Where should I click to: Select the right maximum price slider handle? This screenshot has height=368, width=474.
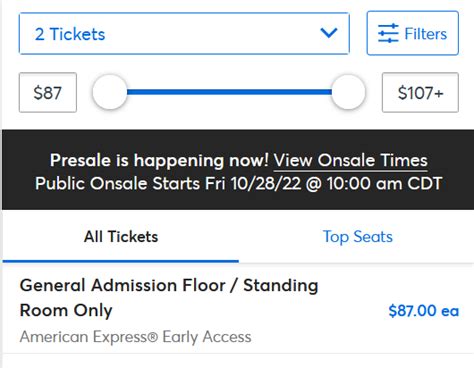tap(348, 92)
